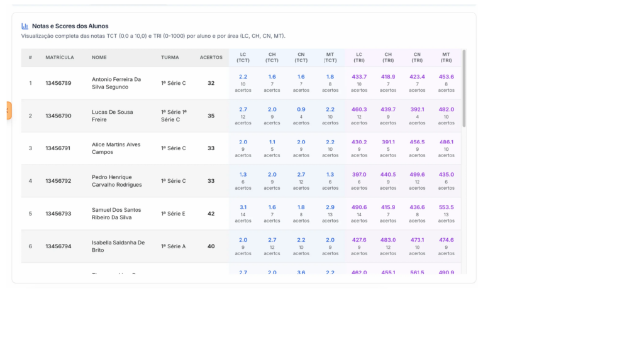Select the CN (TRI) column header
The width and height of the screenshot is (644, 362).
(x=417, y=58)
